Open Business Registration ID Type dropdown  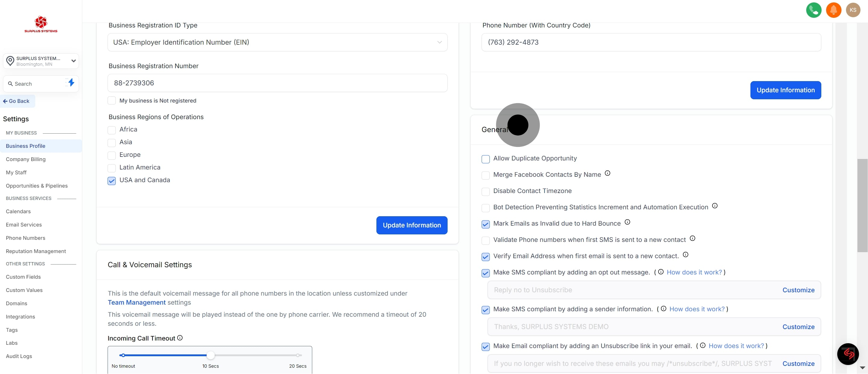tap(277, 43)
